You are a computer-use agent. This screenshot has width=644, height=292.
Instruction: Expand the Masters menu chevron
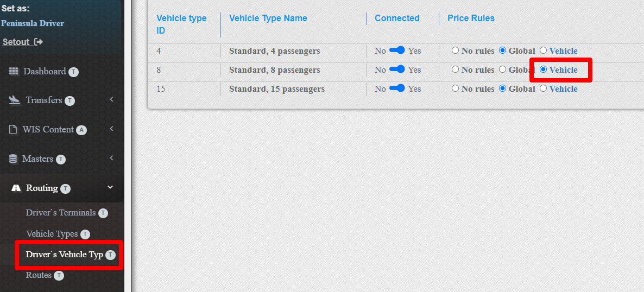click(111, 158)
